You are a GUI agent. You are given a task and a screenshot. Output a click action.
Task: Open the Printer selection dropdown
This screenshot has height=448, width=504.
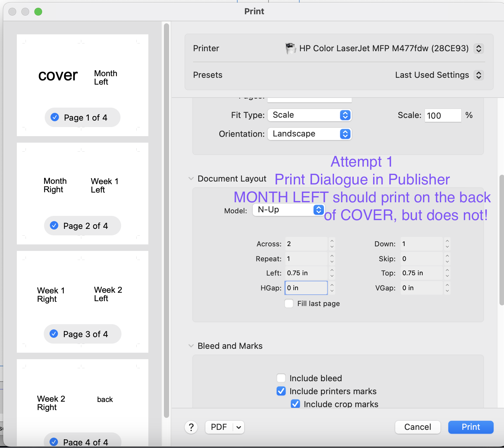pyautogui.click(x=479, y=48)
